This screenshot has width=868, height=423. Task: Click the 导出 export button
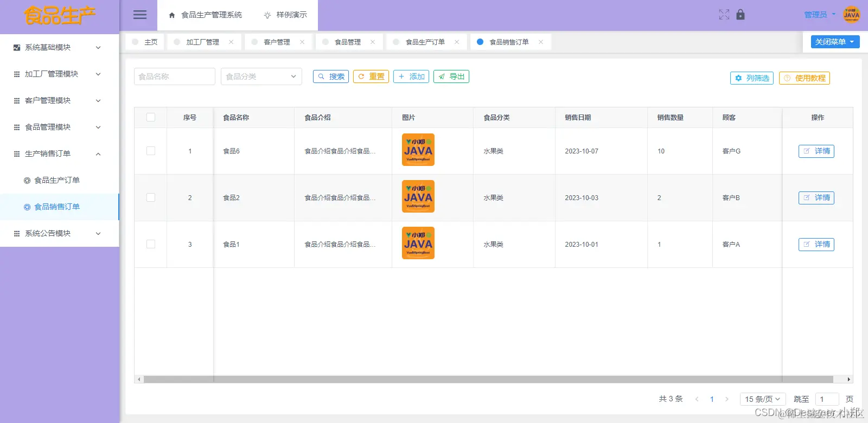(451, 76)
